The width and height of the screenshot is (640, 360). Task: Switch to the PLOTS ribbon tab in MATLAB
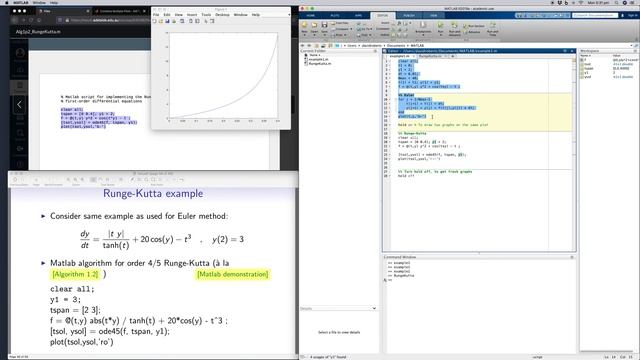[x=335, y=16]
